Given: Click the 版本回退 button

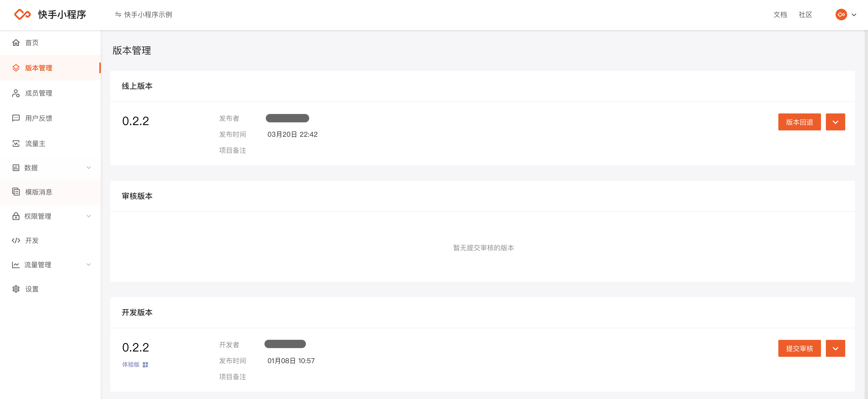Looking at the screenshot, I should tap(799, 122).
